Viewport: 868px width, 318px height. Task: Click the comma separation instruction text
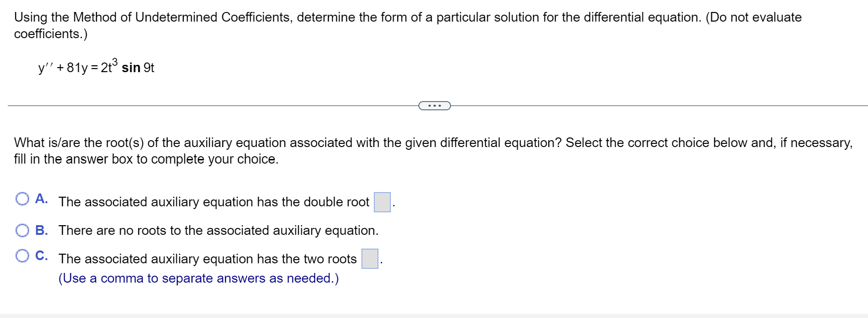tap(198, 278)
